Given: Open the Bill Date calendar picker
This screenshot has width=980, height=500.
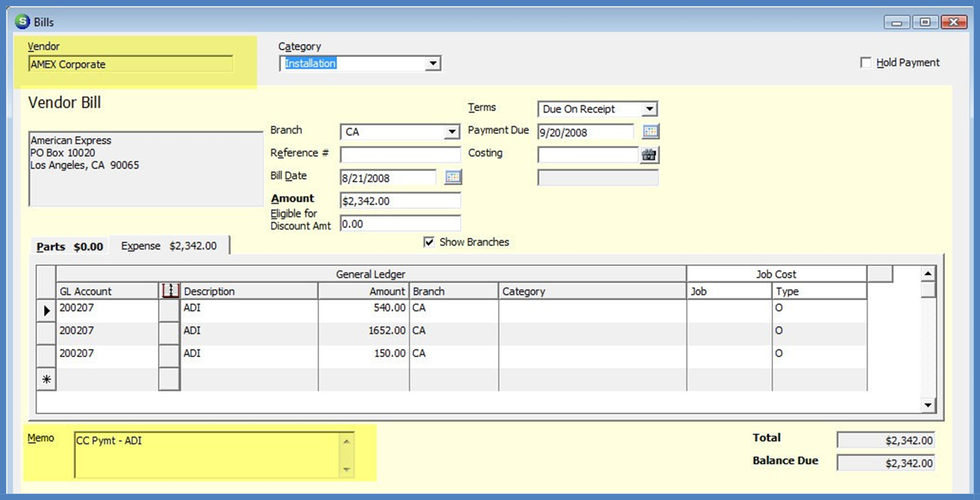Looking at the screenshot, I should (453, 177).
